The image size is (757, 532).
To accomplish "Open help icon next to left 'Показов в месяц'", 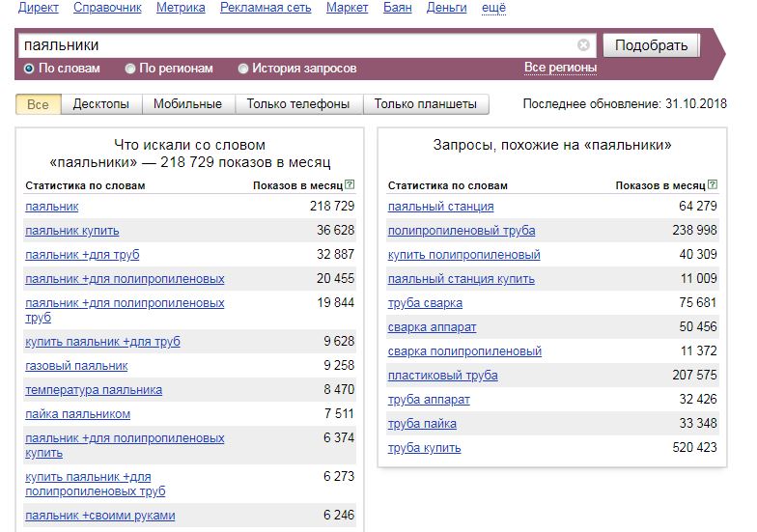I will (350, 184).
